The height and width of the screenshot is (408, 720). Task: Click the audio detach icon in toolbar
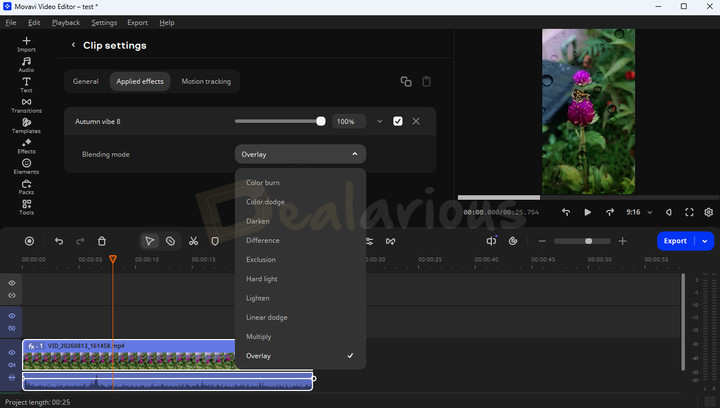click(x=491, y=241)
